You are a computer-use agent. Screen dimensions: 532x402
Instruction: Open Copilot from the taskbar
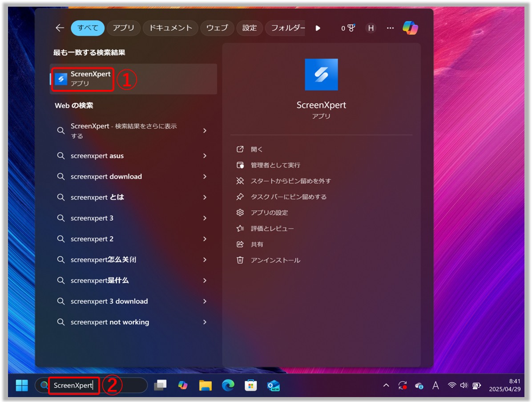(182, 386)
